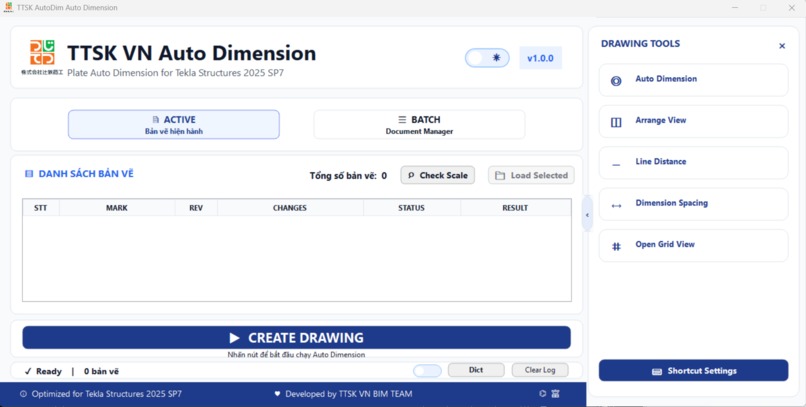Click the REV column header

coord(196,208)
